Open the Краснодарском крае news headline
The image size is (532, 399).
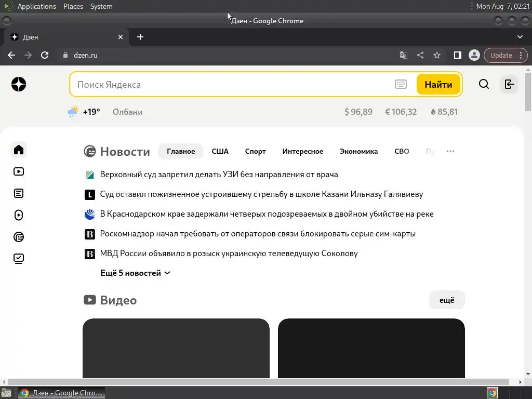[x=267, y=214]
